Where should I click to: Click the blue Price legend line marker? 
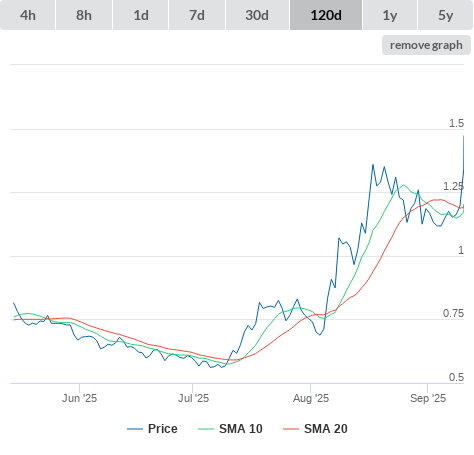(x=135, y=429)
